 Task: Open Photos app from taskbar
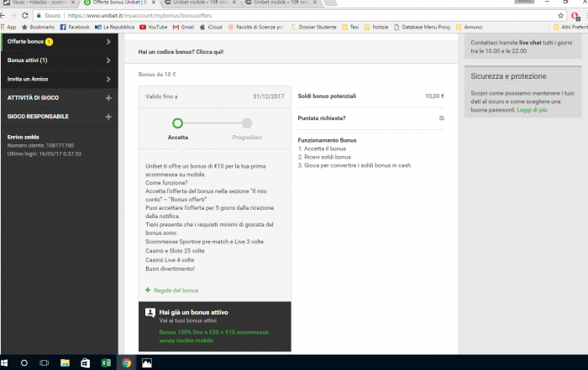pos(147,363)
